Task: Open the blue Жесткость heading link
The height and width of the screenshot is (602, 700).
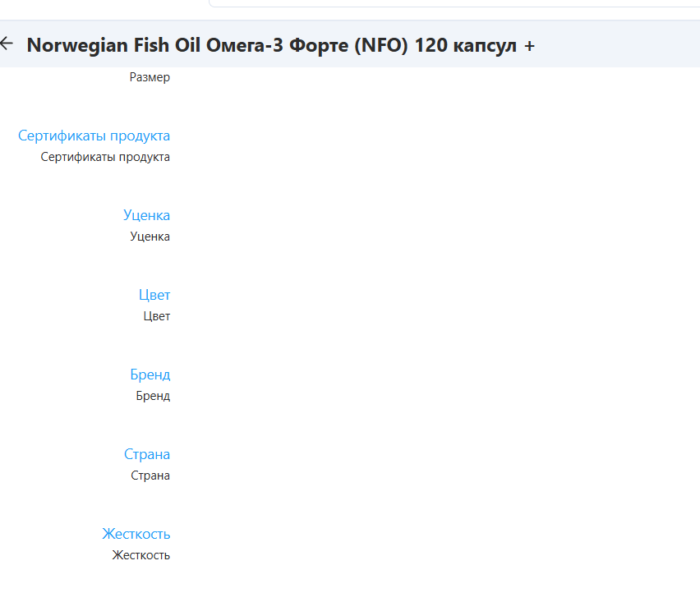Action: 136,534
